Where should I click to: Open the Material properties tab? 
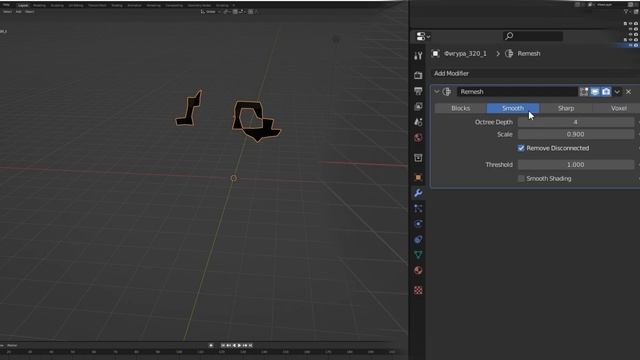[x=418, y=271]
